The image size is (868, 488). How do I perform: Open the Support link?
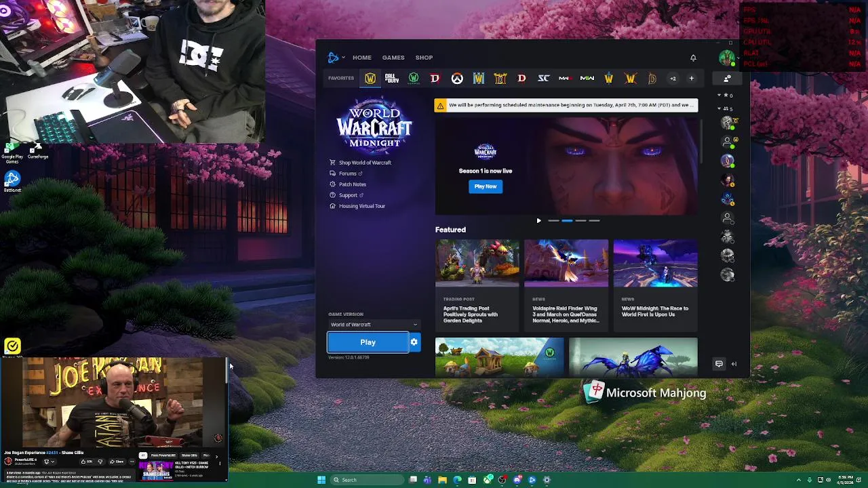[x=347, y=195]
